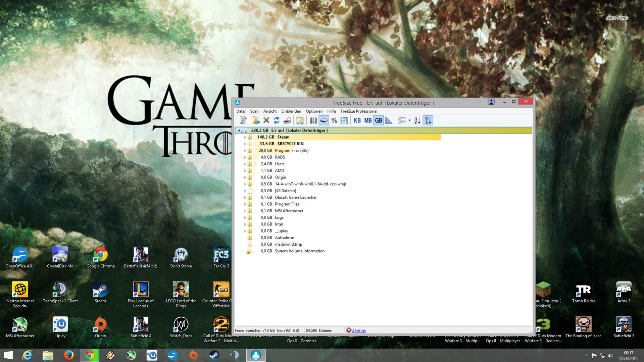Open the Optionen menu
Screen dimensions: 644x362
314,111
